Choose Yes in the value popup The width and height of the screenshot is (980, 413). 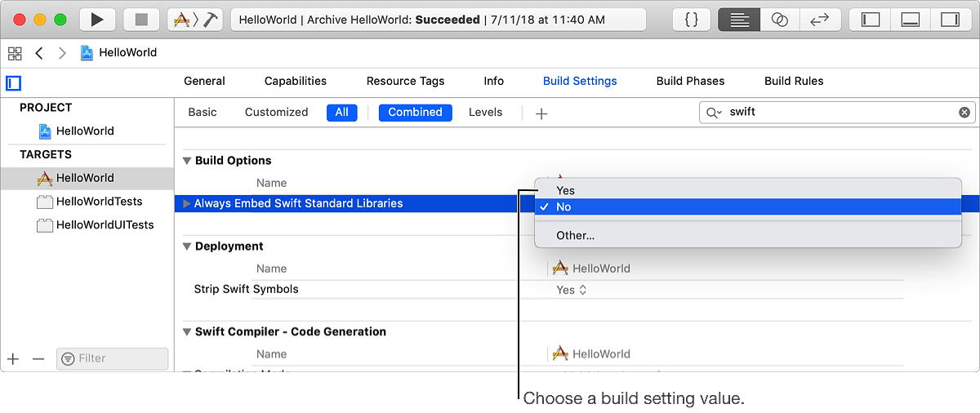pyautogui.click(x=747, y=190)
